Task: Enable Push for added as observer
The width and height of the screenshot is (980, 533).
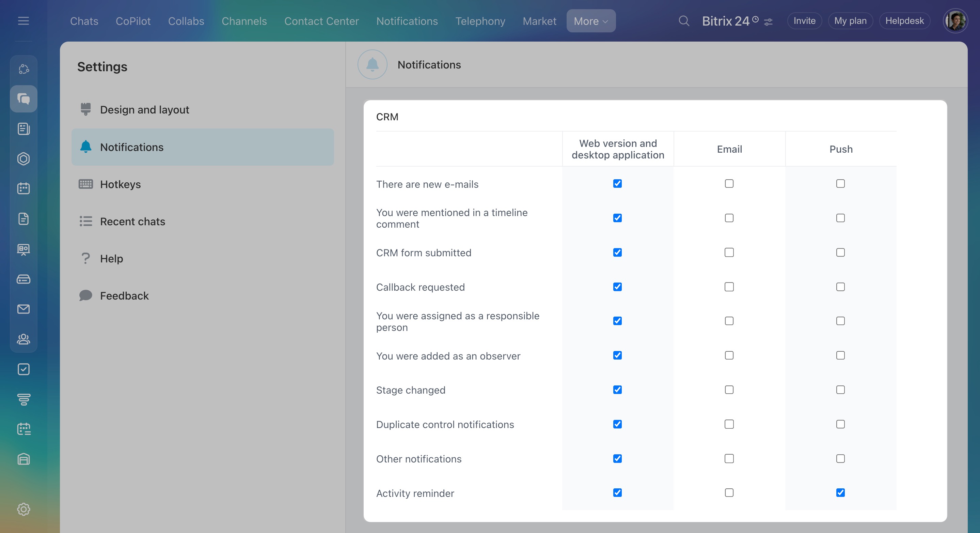Action: (840, 355)
